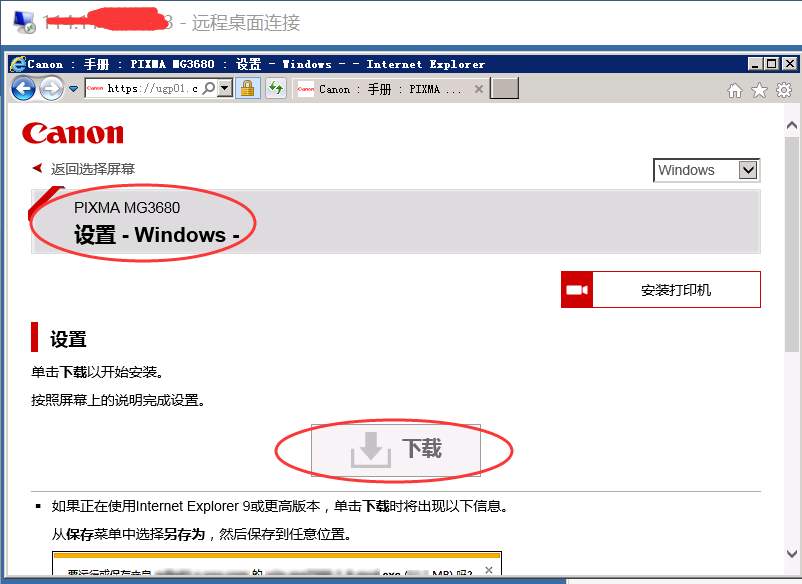
Task: Open a new blank tab
Action: tap(504, 88)
